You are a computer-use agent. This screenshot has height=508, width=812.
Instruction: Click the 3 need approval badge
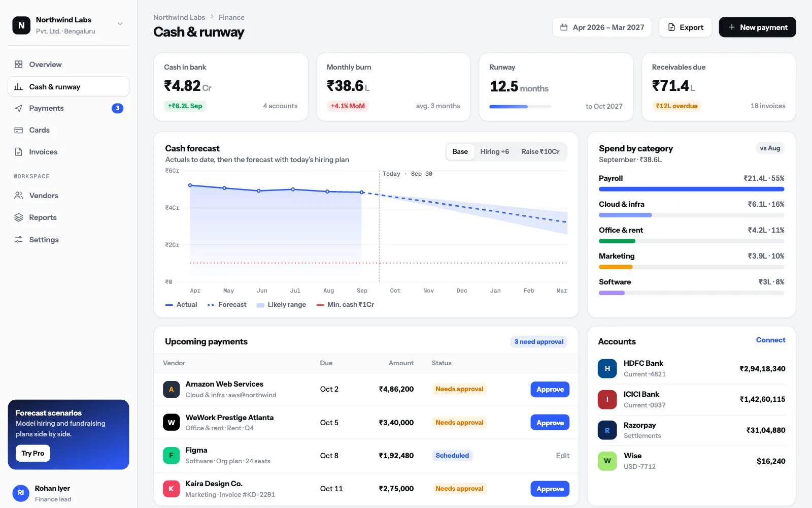(539, 342)
